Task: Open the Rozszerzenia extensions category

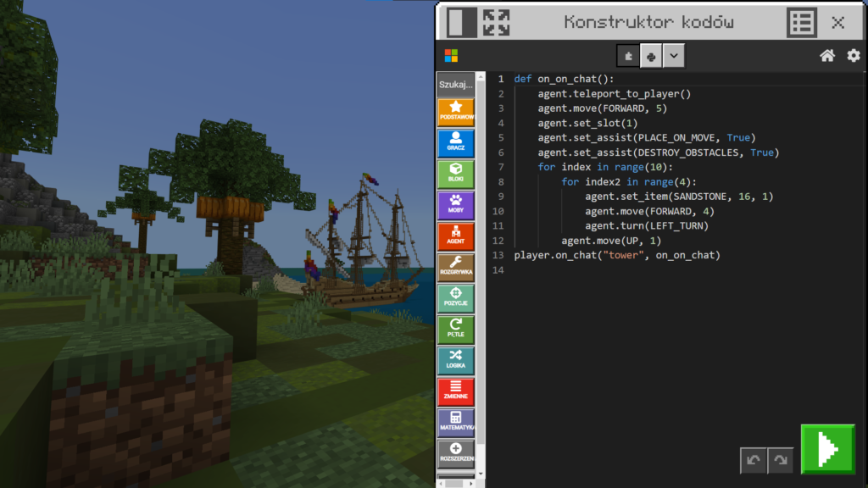Action: pyautogui.click(x=455, y=452)
